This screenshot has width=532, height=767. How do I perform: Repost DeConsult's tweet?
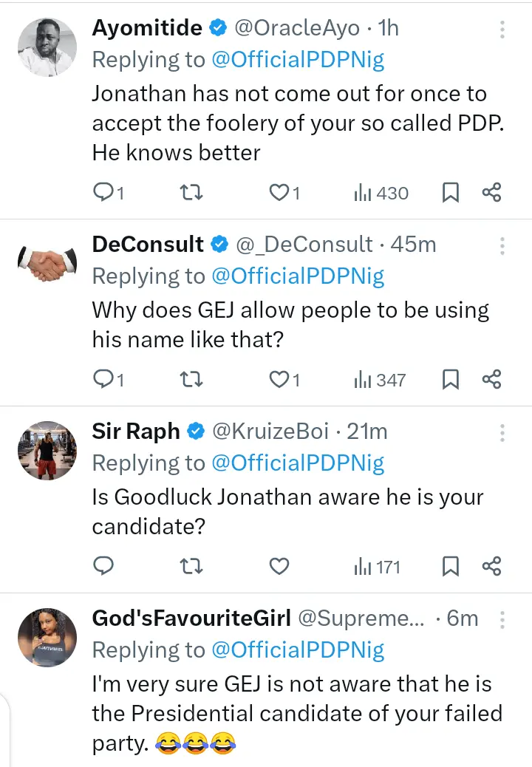(191, 380)
